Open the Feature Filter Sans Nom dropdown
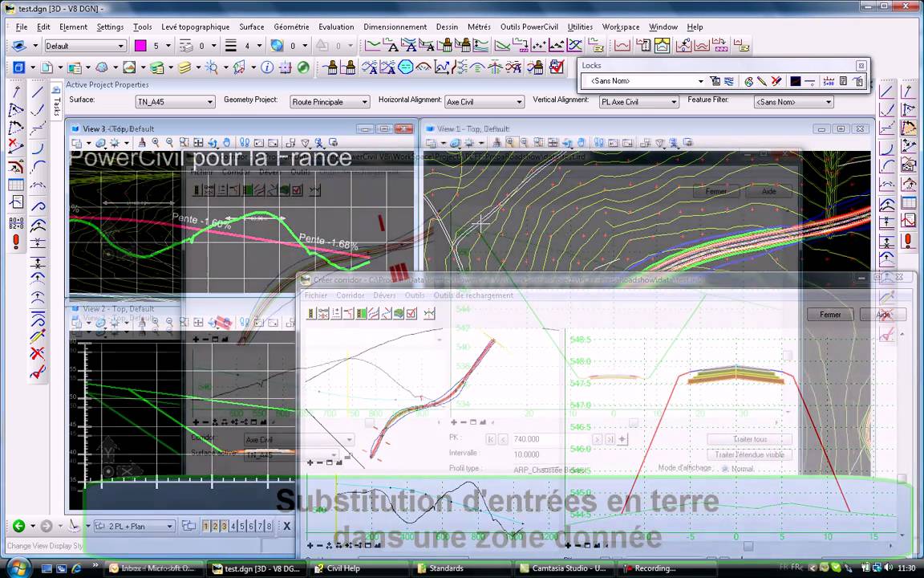 tap(794, 102)
